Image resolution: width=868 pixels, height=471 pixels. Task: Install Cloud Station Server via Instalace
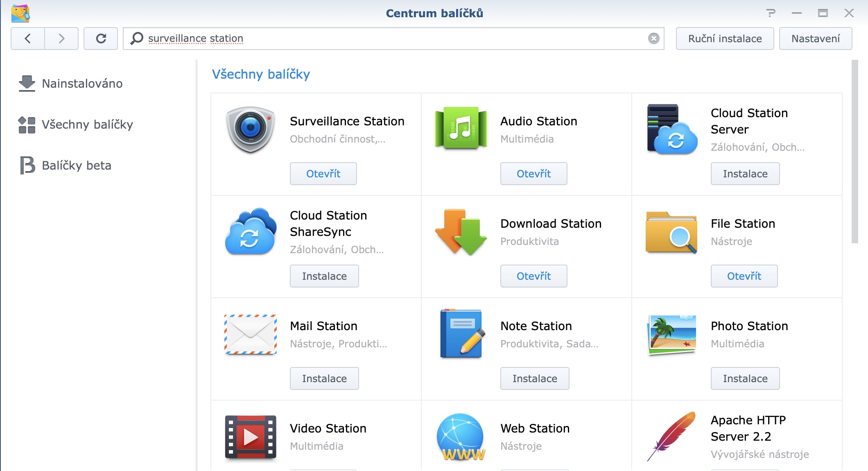click(x=745, y=173)
